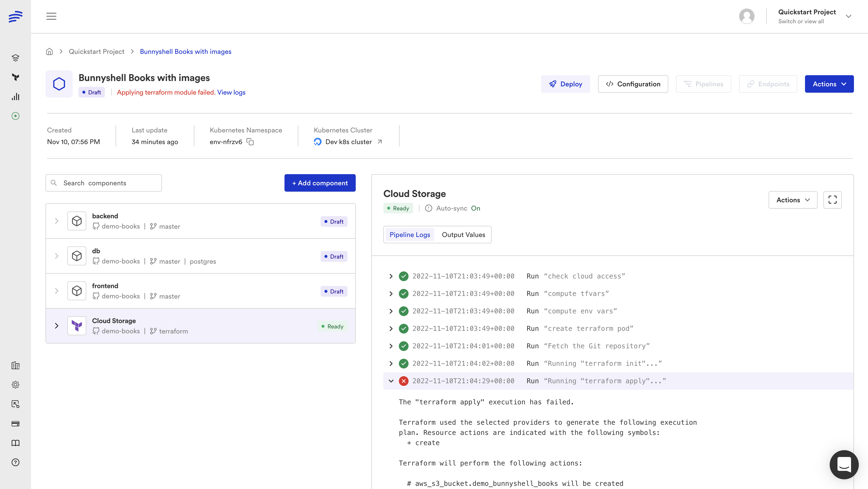868x489 pixels.
Task: Open the Cloud Storage Actions dropdown
Action: [793, 200]
